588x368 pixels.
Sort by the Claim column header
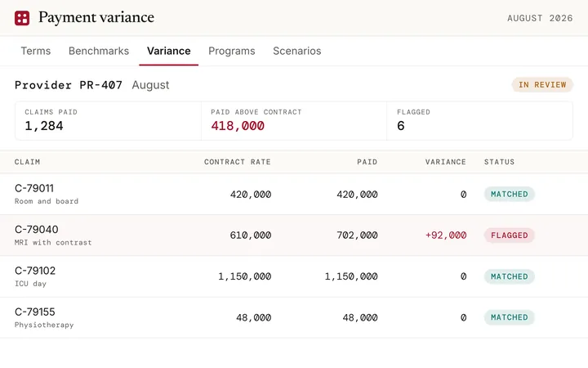click(28, 162)
